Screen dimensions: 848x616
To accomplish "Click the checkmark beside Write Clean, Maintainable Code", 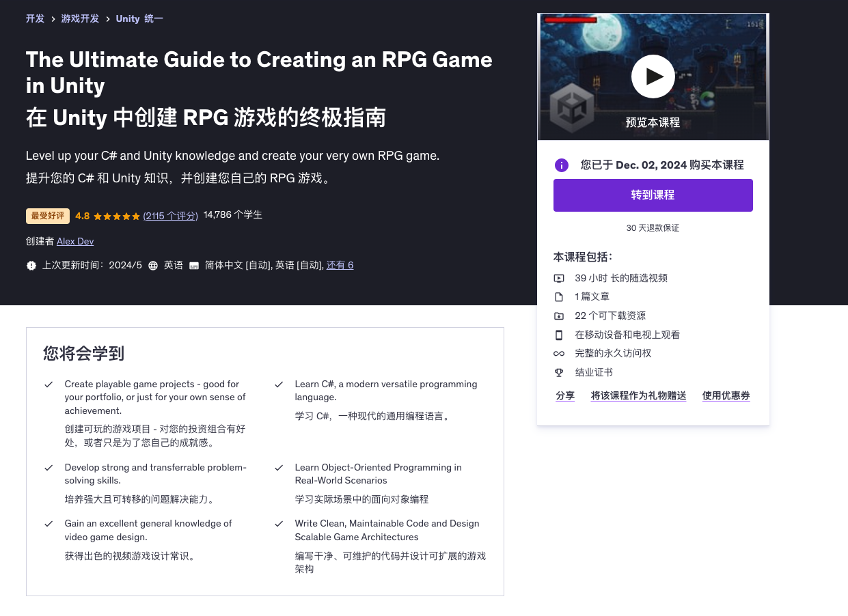I will point(279,524).
